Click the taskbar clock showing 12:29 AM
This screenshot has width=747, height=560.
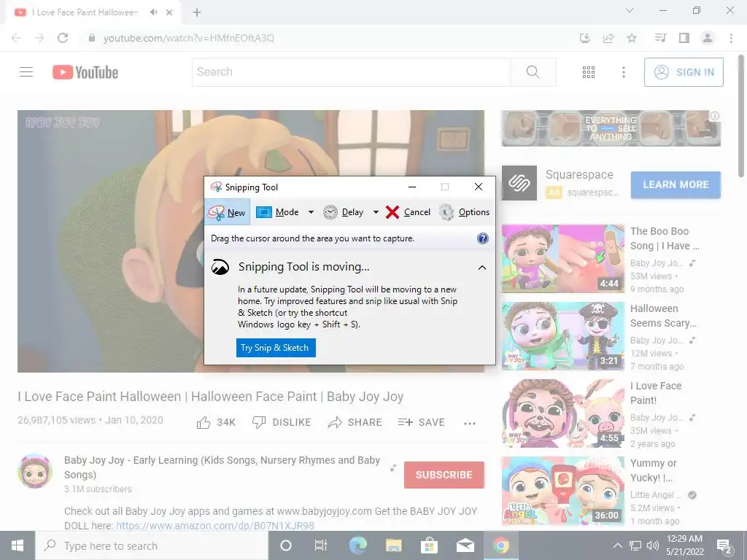click(684, 545)
